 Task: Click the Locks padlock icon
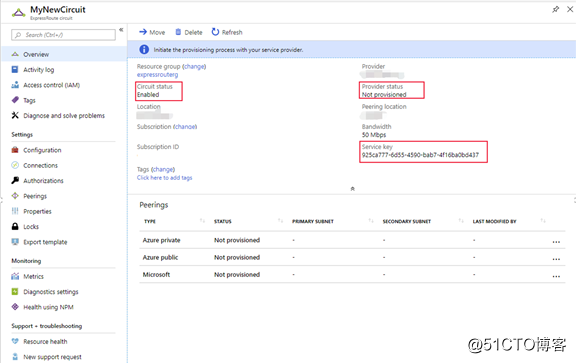[15, 226]
